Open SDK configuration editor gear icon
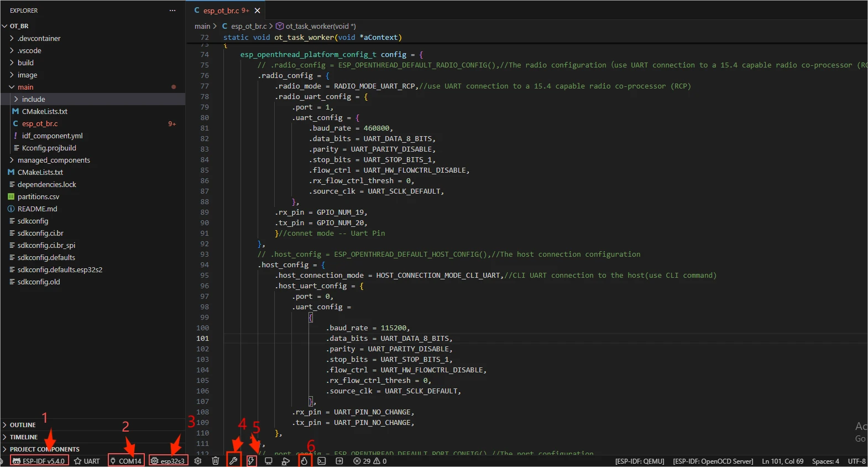Image resolution: width=868 pixels, height=467 pixels. 198,461
